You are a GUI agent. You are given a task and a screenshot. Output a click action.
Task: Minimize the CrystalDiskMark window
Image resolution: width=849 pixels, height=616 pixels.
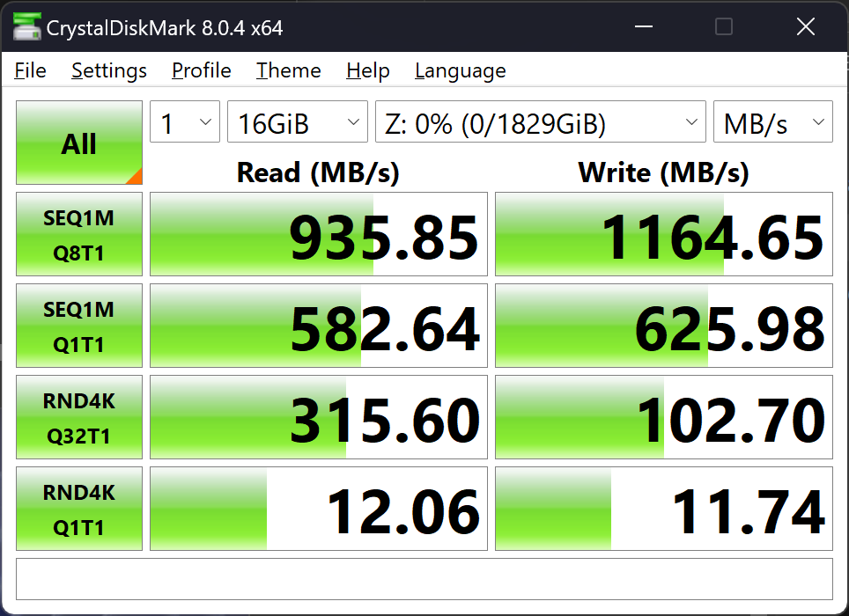tap(643, 26)
